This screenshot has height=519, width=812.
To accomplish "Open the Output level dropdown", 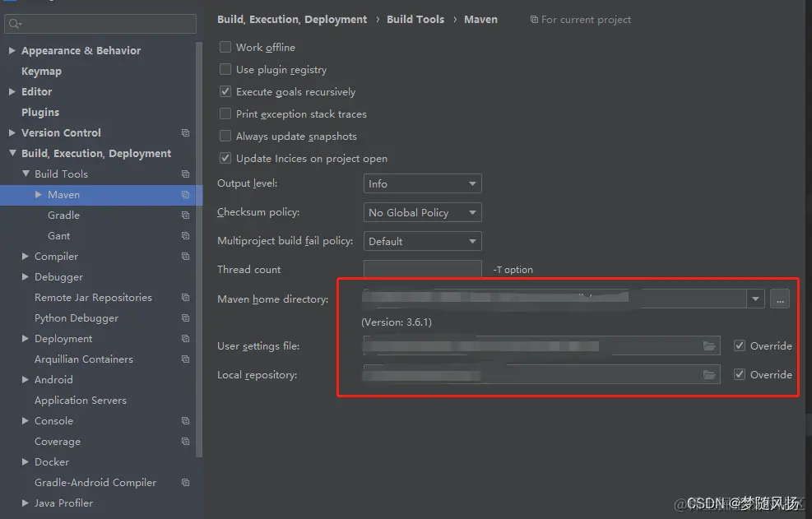I will (x=423, y=184).
